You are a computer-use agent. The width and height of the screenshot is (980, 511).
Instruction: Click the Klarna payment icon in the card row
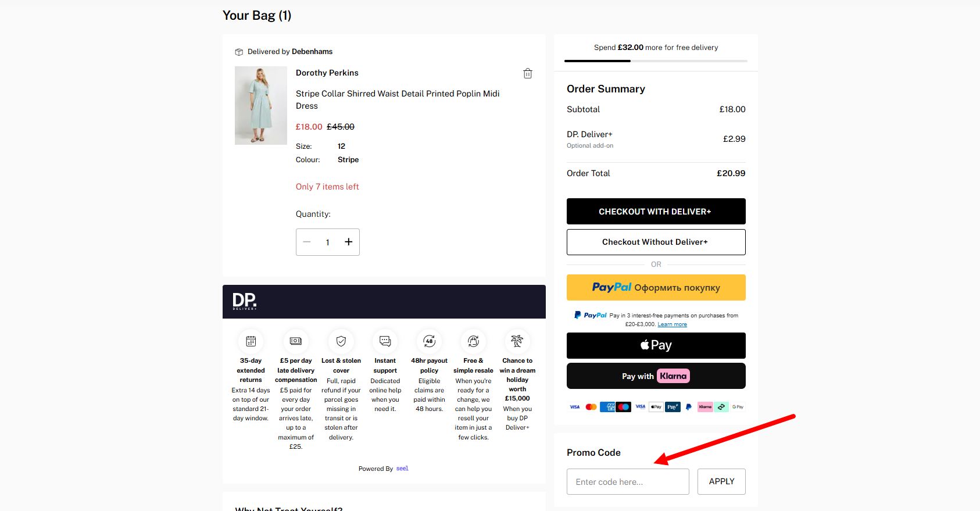click(x=705, y=407)
